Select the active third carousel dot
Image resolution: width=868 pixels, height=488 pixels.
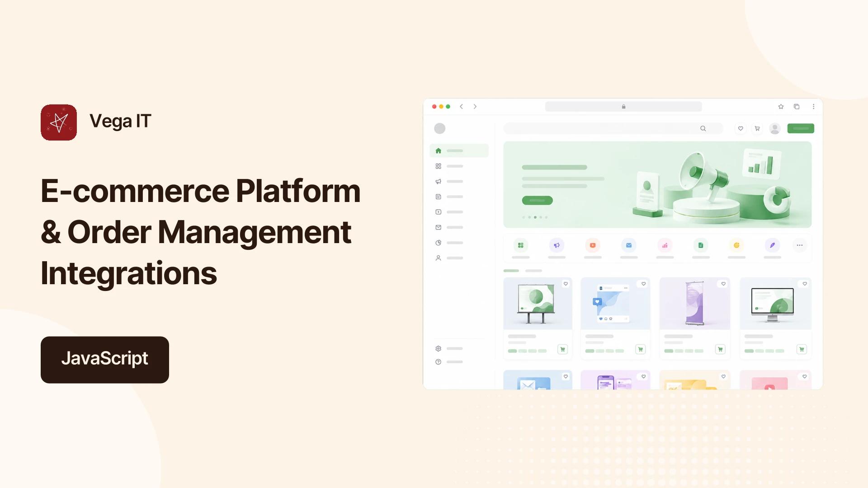point(535,217)
